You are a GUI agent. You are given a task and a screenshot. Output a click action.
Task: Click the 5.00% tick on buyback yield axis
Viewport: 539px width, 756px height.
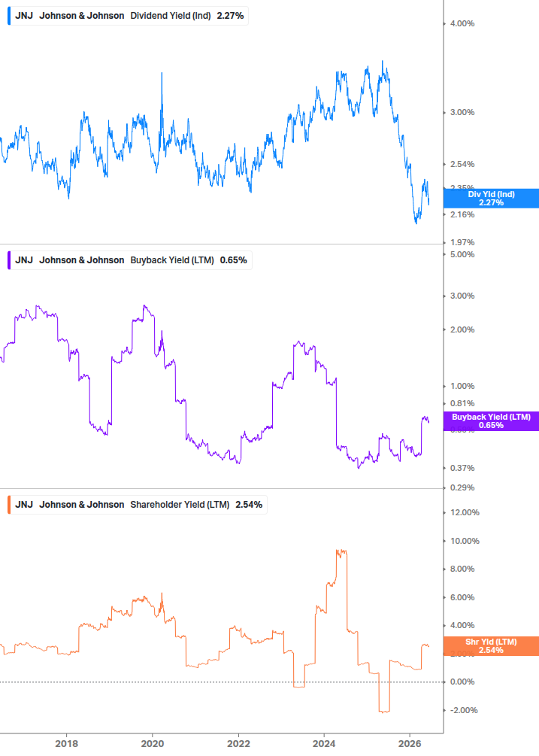click(x=462, y=254)
